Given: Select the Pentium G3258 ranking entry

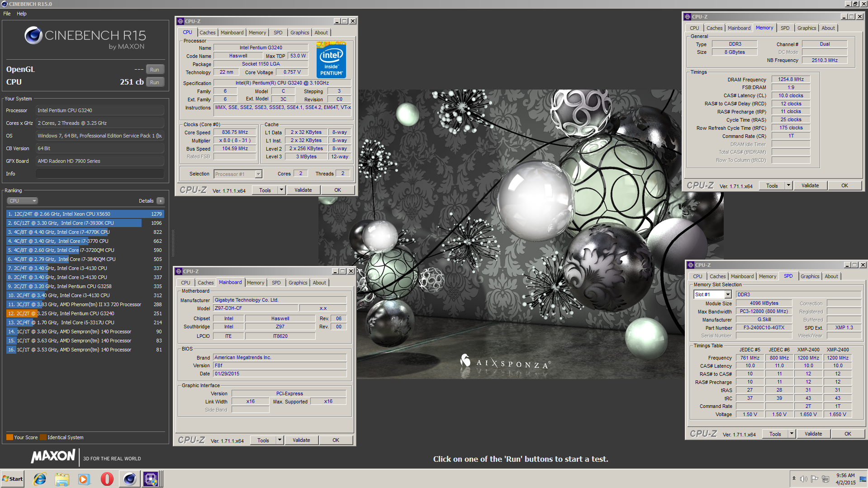Looking at the screenshot, I should click(x=85, y=286).
